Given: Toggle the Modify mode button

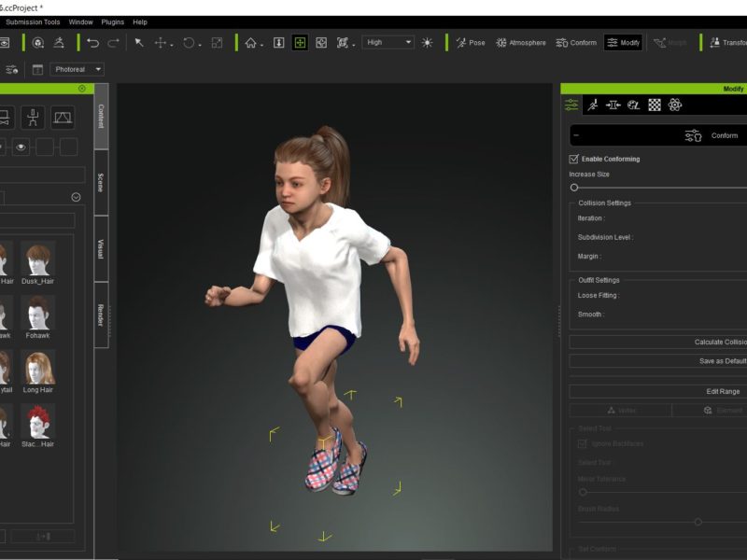Looking at the screenshot, I should pos(623,43).
